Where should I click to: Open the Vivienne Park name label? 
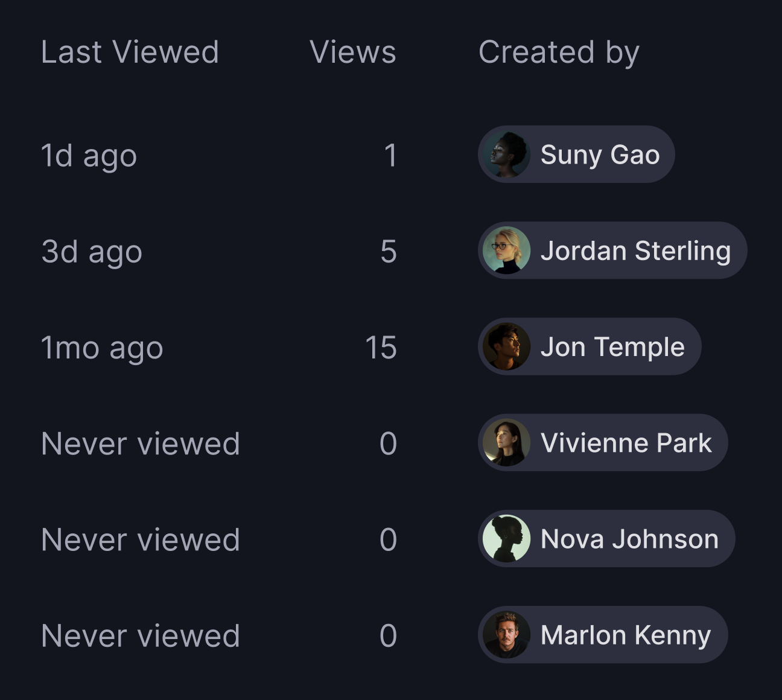626,442
